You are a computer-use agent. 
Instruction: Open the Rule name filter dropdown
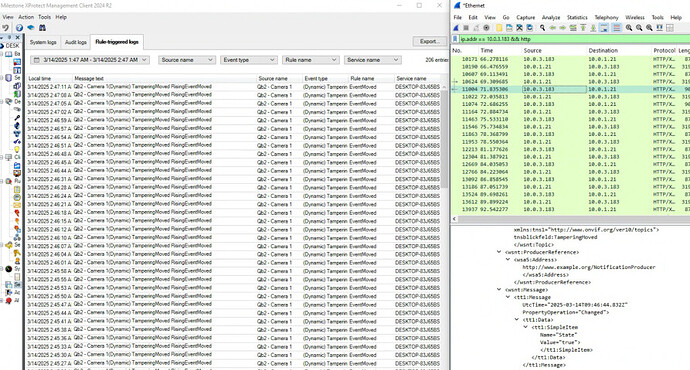[x=310, y=60]
